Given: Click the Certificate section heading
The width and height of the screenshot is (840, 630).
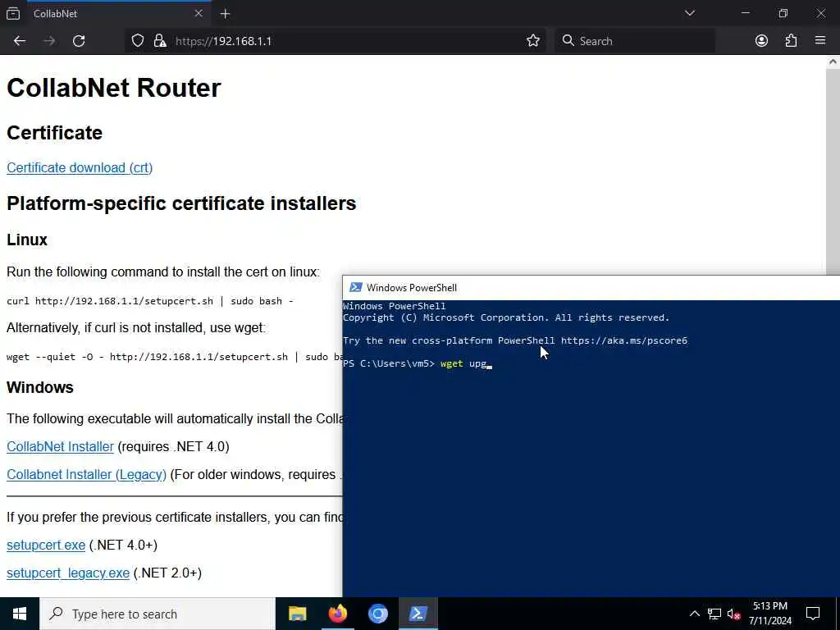Looking at the screenshot, I should [x=55, y=133].
